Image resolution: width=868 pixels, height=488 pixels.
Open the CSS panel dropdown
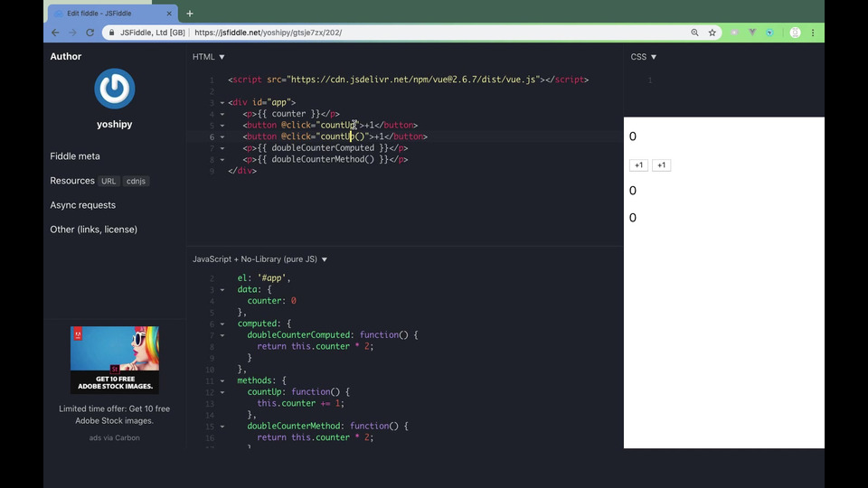[644, 57]
